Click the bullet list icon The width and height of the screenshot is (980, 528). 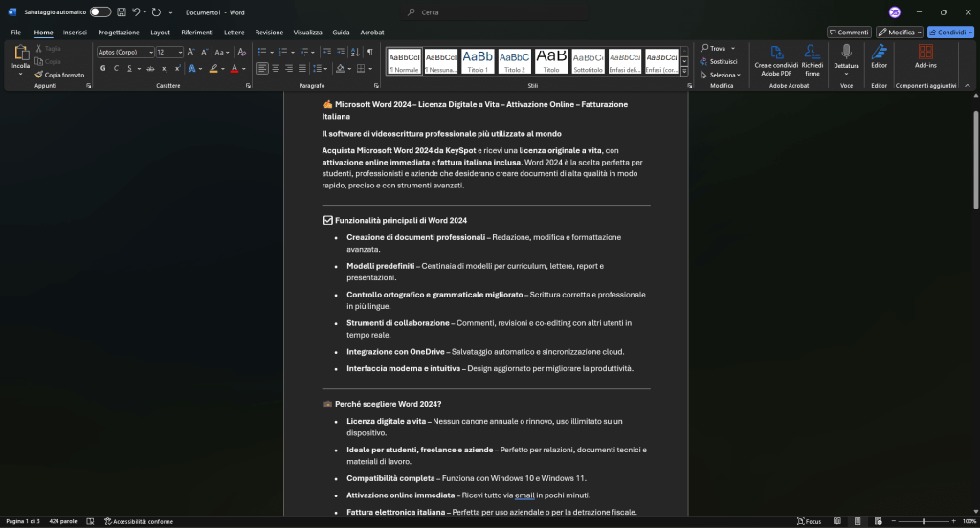click(262, 52)
